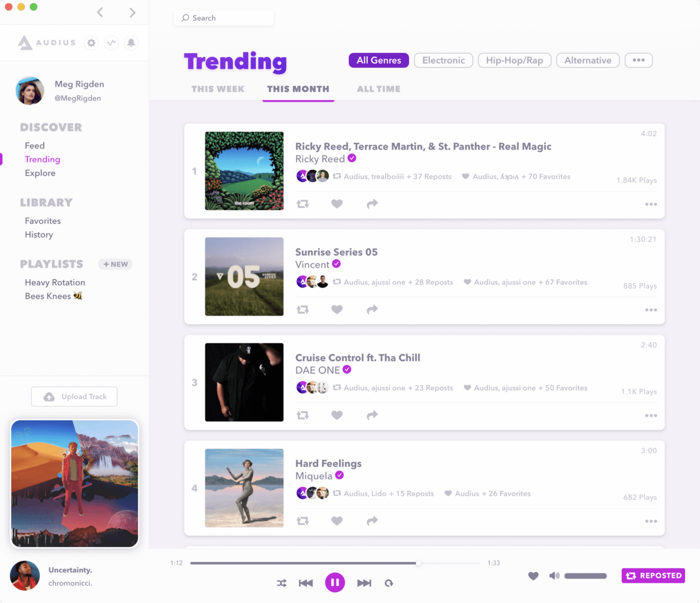Skip to the next track in player
700x603 pixels.
point(364,583)
